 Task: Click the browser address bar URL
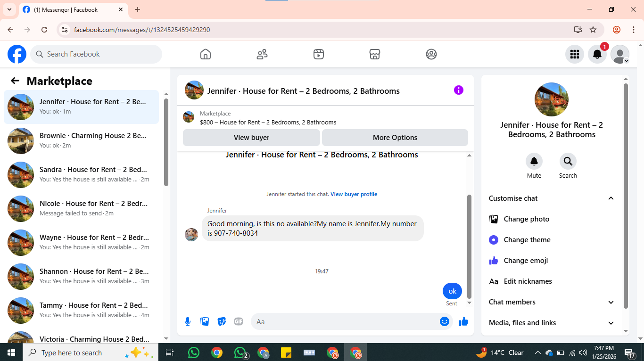(x=142, y=30)
